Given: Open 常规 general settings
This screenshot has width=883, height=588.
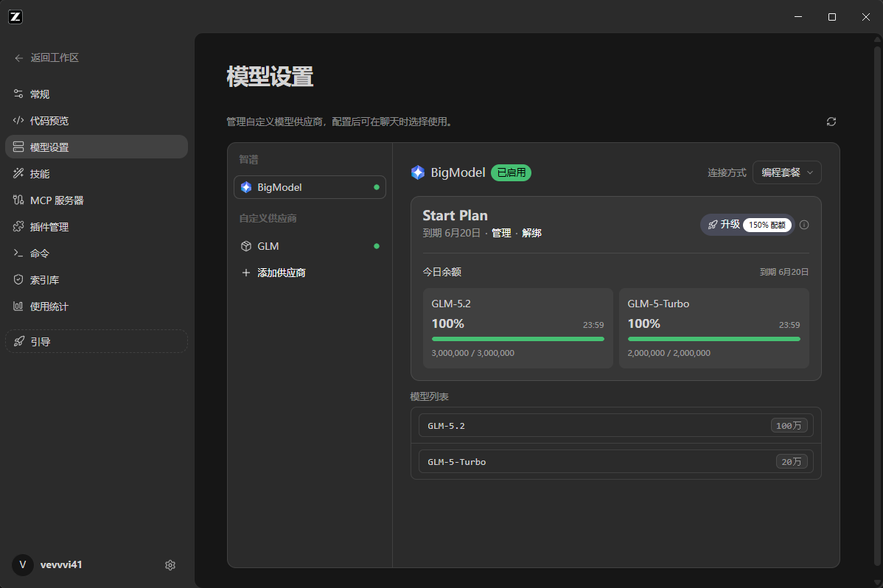Looking at the screenshot, I should tap(97, 94).
